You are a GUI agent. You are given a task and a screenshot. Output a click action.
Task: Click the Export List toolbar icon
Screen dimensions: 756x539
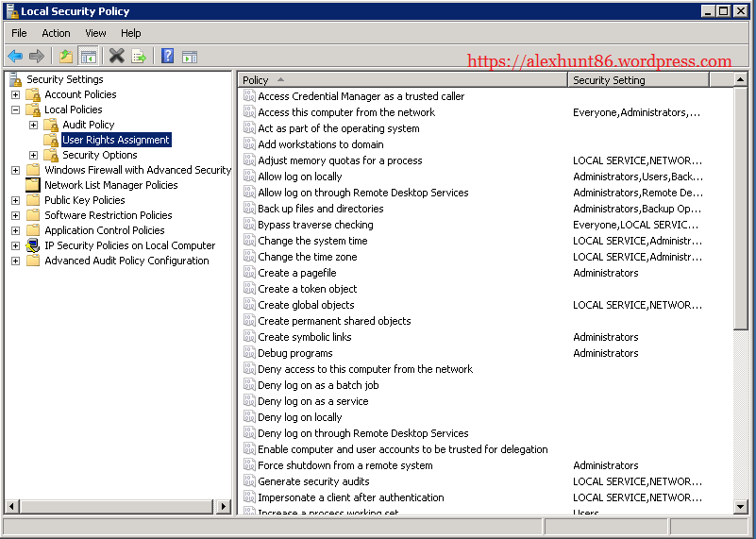(139, 57)
